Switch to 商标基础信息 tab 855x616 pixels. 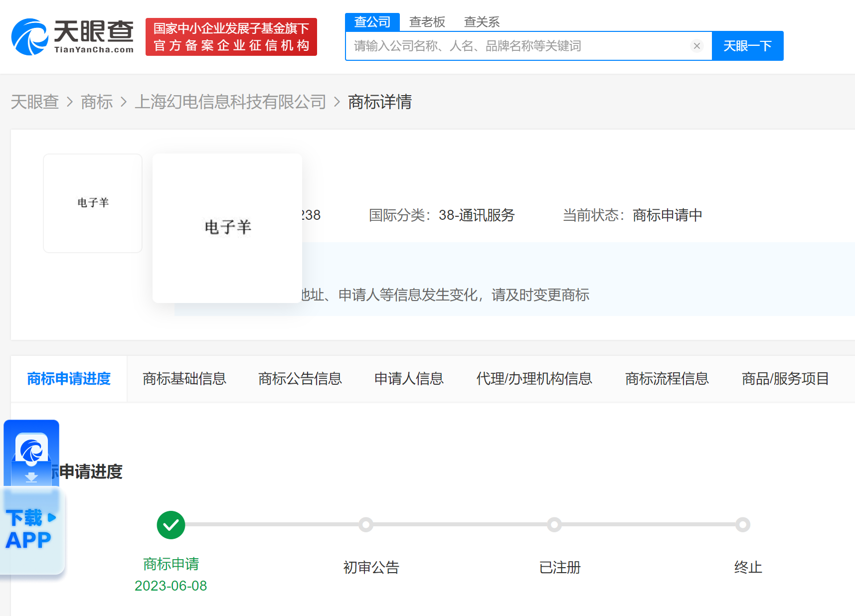[184, 379]
